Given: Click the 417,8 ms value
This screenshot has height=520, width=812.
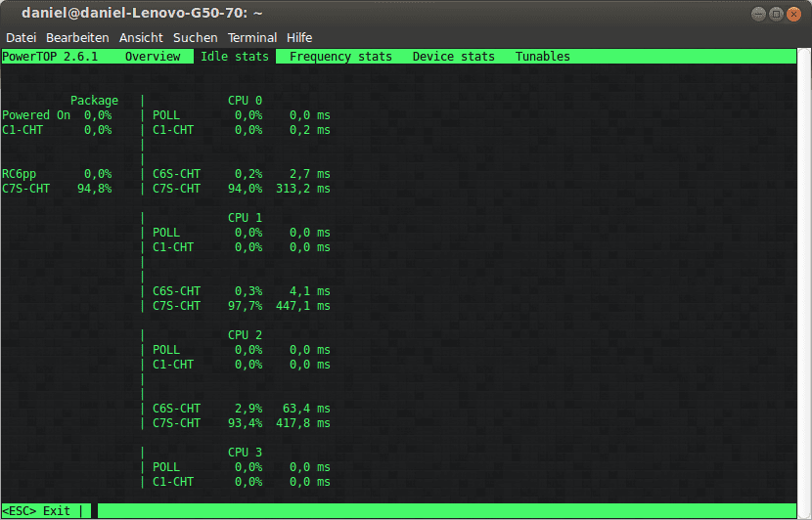Looking at the screenshot, I should coord(303,423).
